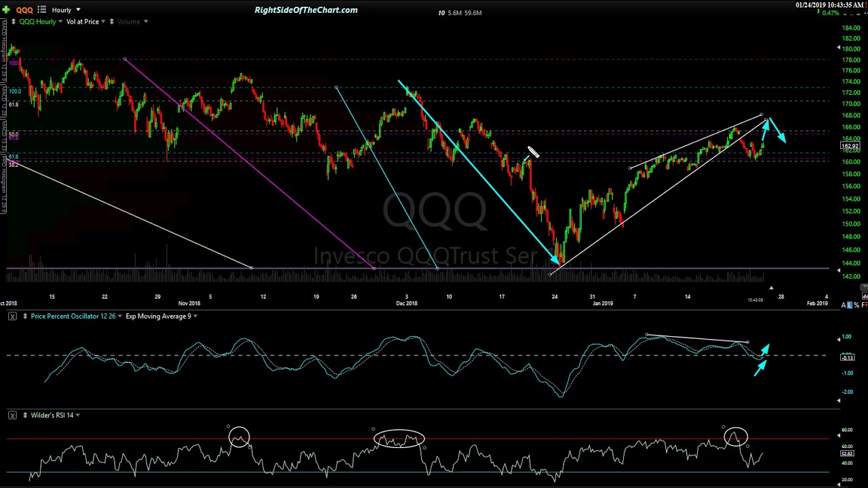This screenshot has width=868, height=488.
Task: Click the 1.00 oscillator axis label
Action: [x=848, y=337]
